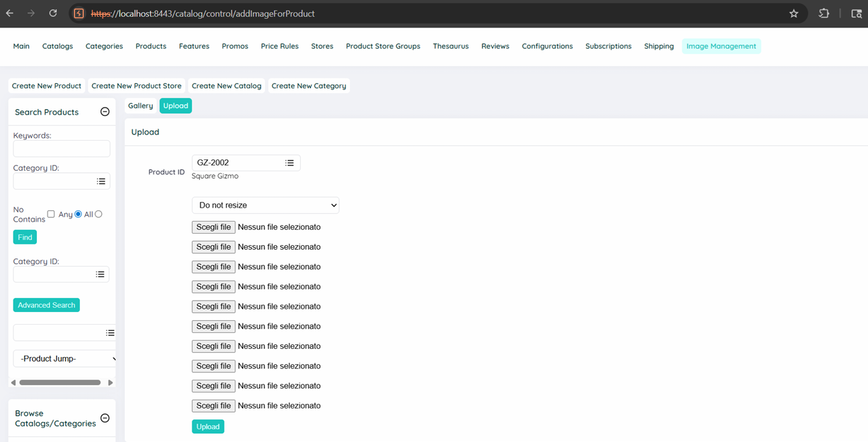
Task: Collapse the Browse Catalogs/Categories panel
Action: tap(105, 418)
